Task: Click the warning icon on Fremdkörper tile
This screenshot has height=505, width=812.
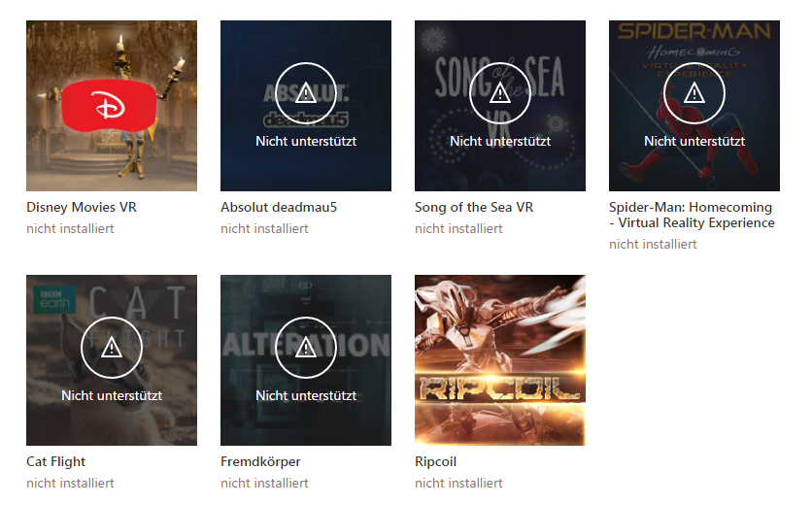Action: pos(306,348)
